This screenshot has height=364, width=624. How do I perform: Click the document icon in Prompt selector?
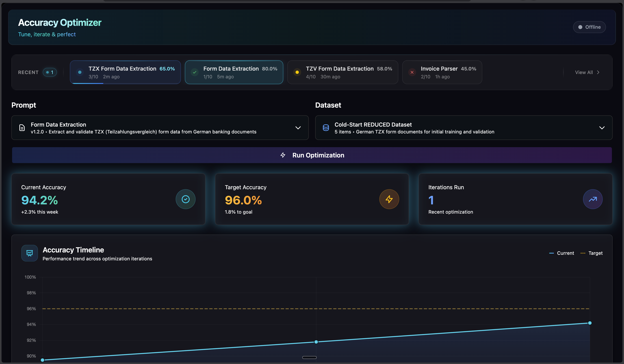coord(22,128)
